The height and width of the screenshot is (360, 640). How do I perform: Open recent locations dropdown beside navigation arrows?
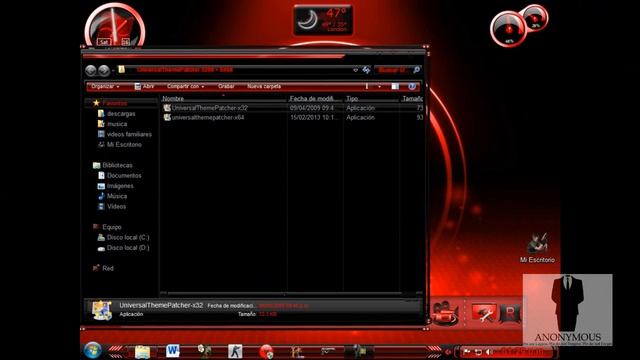(113, 71)
